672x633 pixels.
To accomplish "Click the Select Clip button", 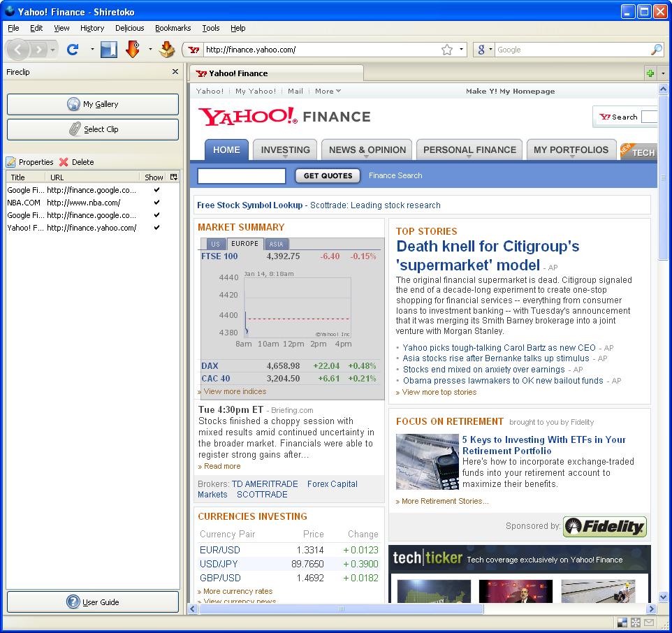I will click(x=93, y=129).
